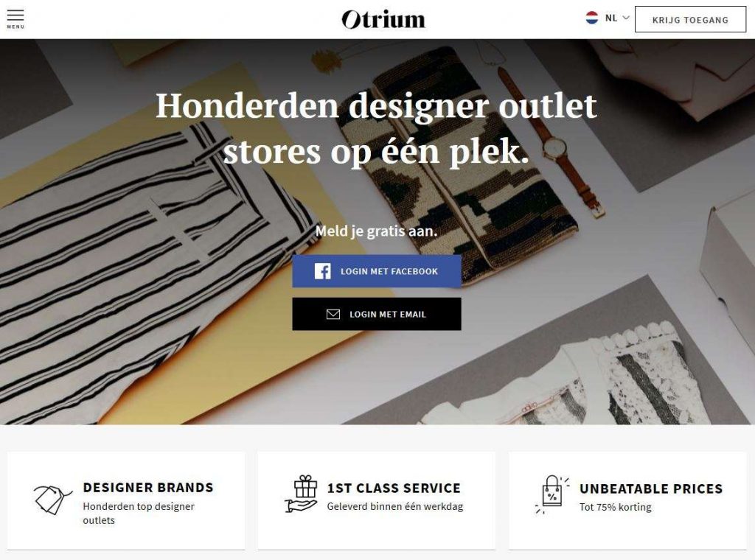Click the gift in hand icon

coord(301,494)
